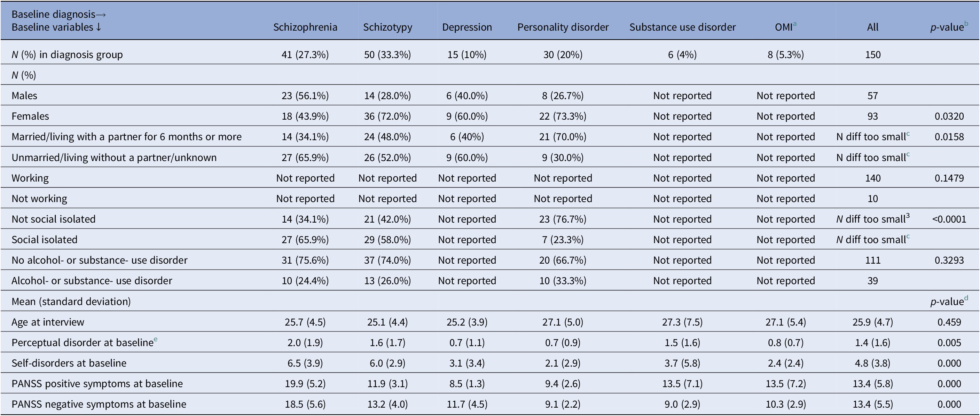Select the 'Working' row label
Screen dimensions: 980x416
tap(30, 178)
